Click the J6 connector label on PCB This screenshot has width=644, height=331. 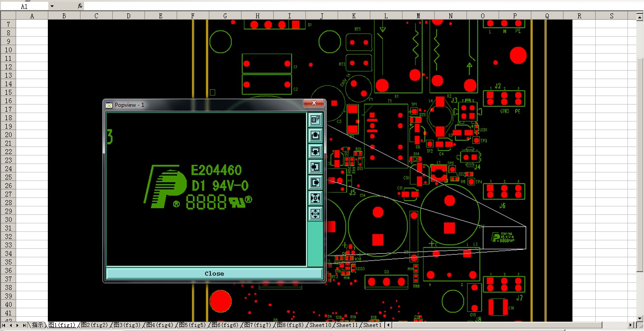pyautogui.click(x=503, y=205)
